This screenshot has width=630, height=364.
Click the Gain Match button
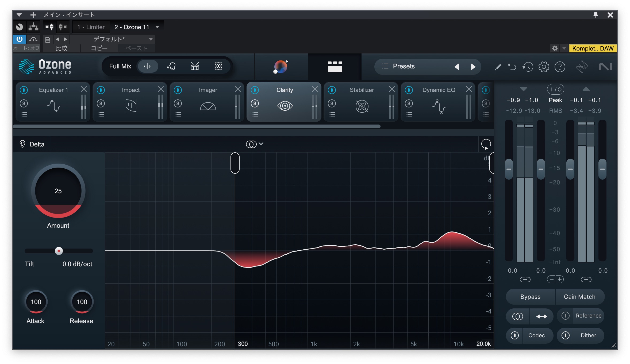click(579, 297)
